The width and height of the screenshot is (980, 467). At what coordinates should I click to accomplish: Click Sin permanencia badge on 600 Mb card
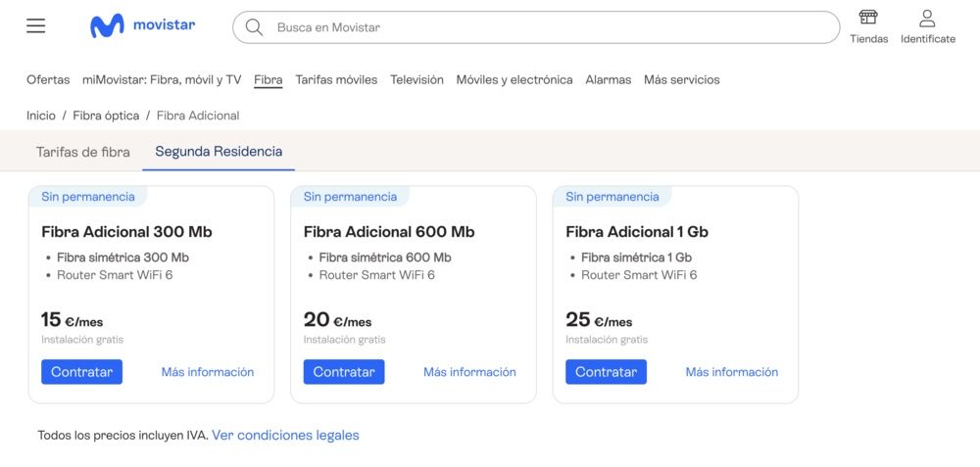350,197
